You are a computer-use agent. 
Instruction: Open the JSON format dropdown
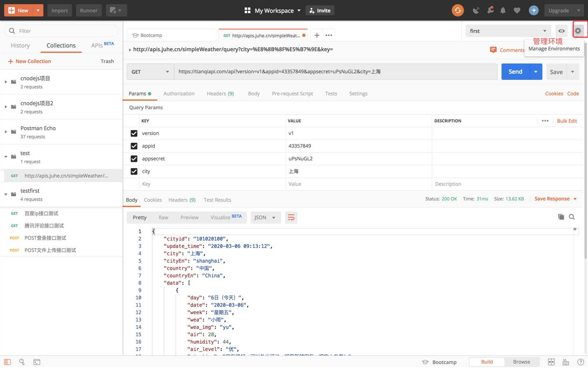point(265,218)
